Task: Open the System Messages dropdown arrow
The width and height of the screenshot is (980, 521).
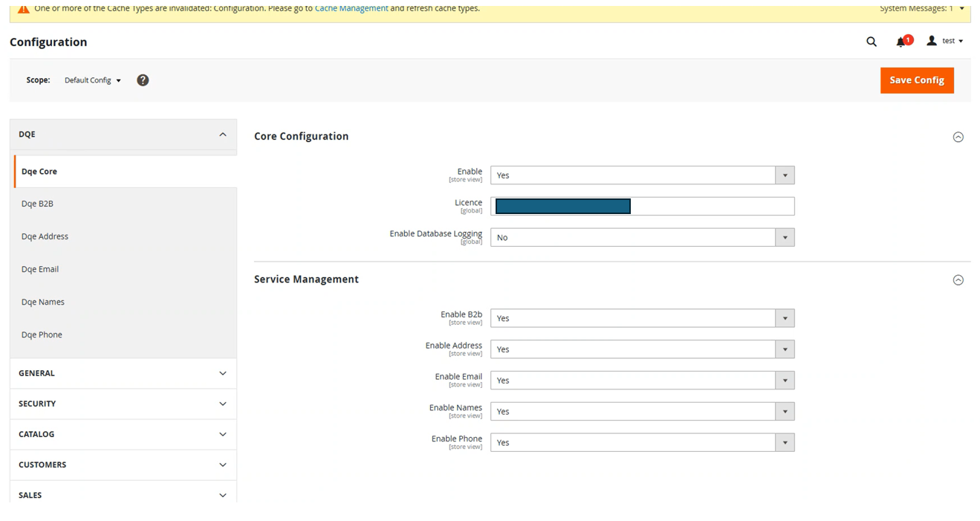Action: [962, 9]
